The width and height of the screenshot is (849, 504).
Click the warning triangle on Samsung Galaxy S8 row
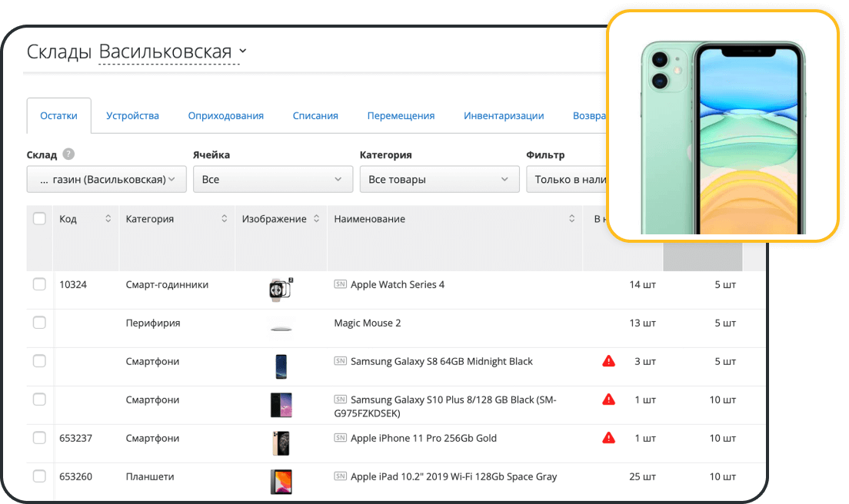(x=608, y=360)
